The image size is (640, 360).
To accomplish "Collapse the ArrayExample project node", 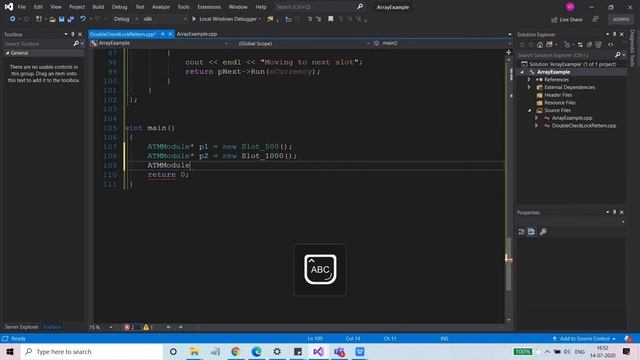I will 522,72.
